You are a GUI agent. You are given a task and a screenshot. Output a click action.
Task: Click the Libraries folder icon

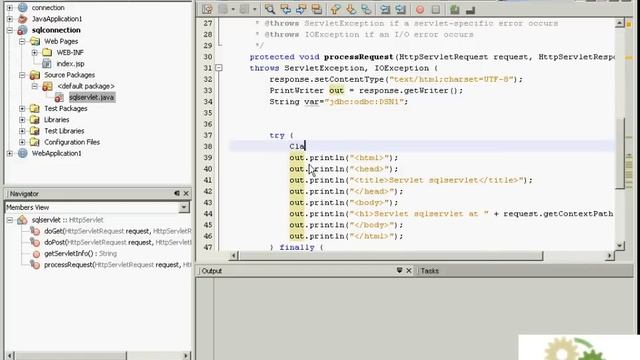pos(35,120)
